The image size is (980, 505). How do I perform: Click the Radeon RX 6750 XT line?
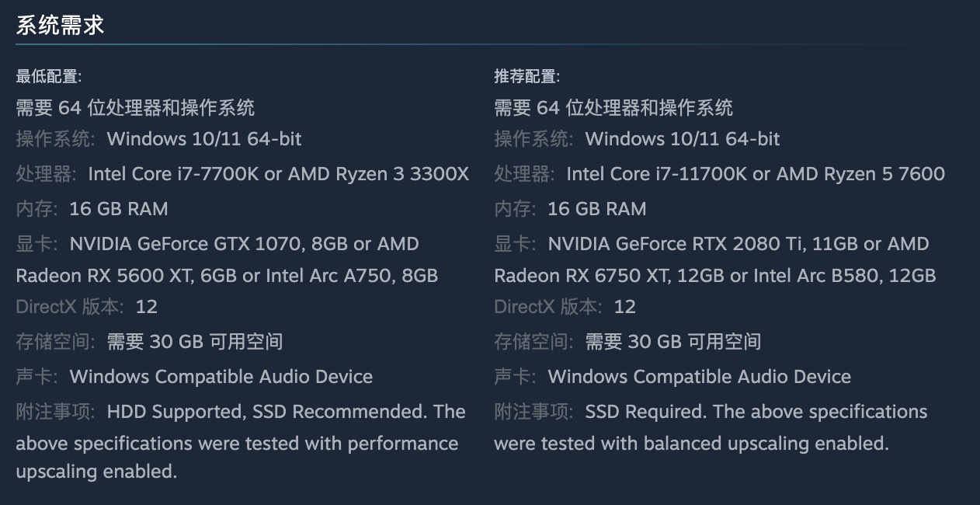click(x=714, y=276)
